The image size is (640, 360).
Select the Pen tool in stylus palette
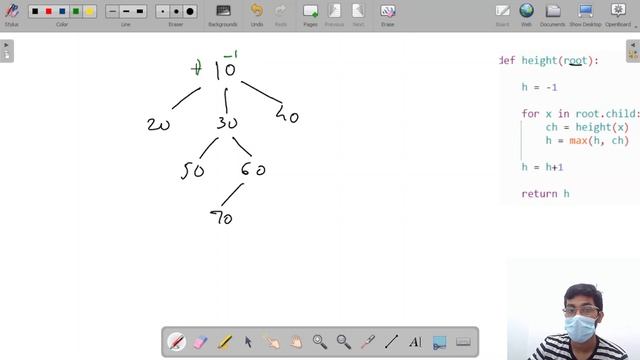[176, 342]
